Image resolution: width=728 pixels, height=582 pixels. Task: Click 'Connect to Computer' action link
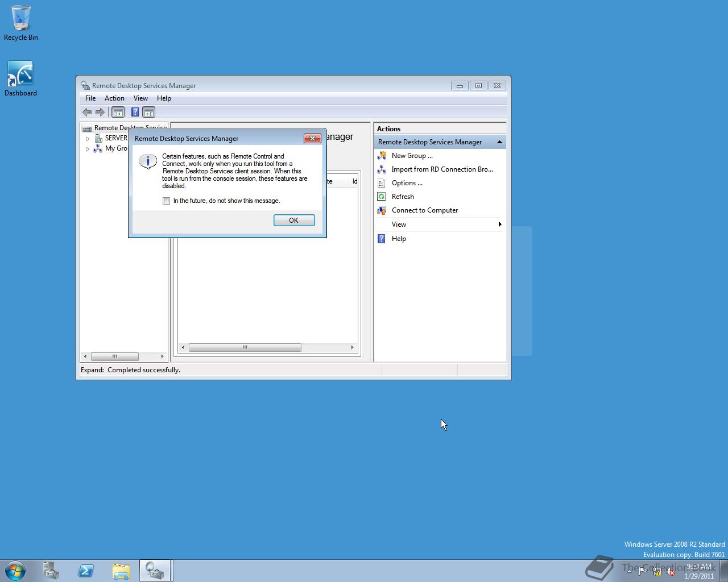(x=424, y=210)
